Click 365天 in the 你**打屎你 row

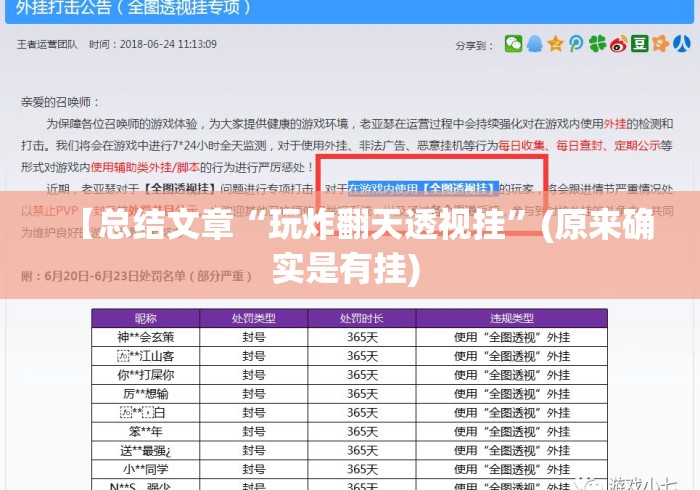click(362, 375)
